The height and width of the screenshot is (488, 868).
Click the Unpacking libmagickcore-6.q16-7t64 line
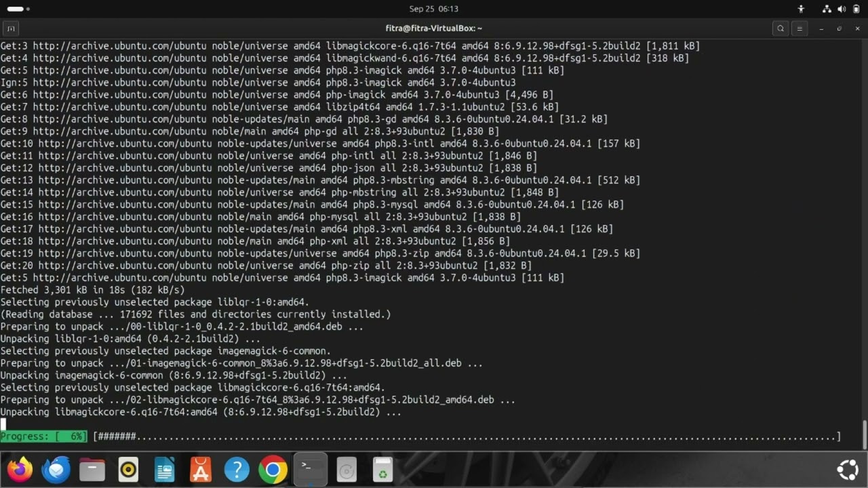pos(201,412)
